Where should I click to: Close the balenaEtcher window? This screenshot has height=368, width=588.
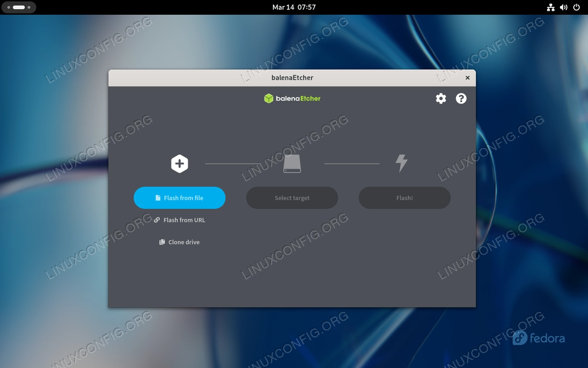pyautogui.click(x=467, y=78)
